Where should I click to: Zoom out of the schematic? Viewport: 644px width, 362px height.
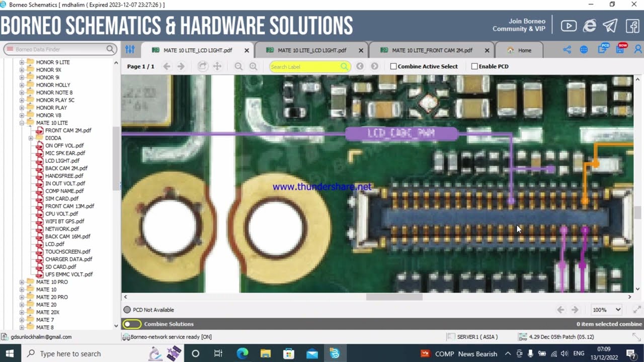(238, 66)
